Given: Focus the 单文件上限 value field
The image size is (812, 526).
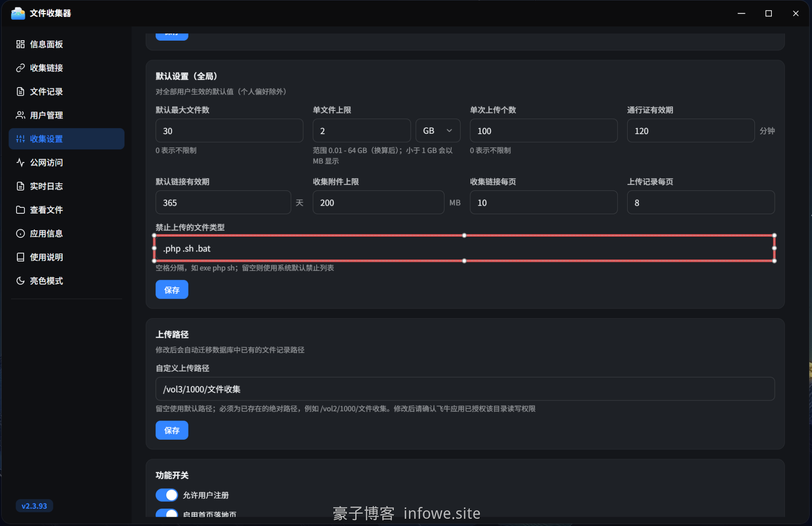Looking at the screenshot, I should 362,131.
